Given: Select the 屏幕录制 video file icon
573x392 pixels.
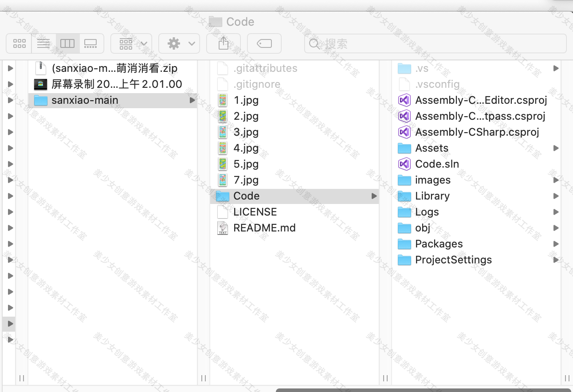Looking at the screenshot, I should click(41, 84).
